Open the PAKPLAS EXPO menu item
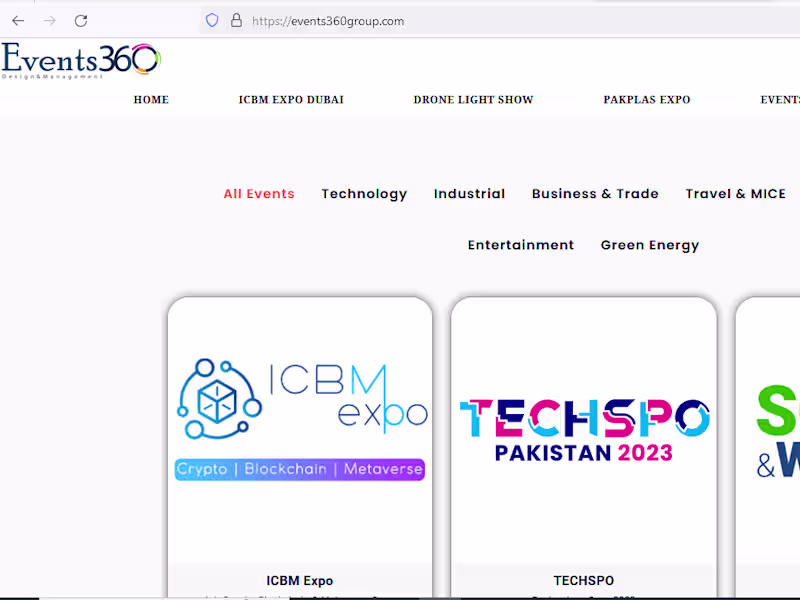 (x=647, y=99)
